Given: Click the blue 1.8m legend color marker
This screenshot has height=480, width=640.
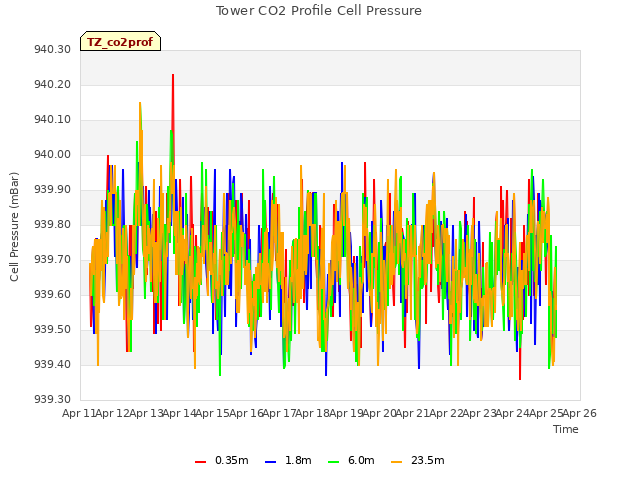Looking at the screenshot, I should 270,462.
